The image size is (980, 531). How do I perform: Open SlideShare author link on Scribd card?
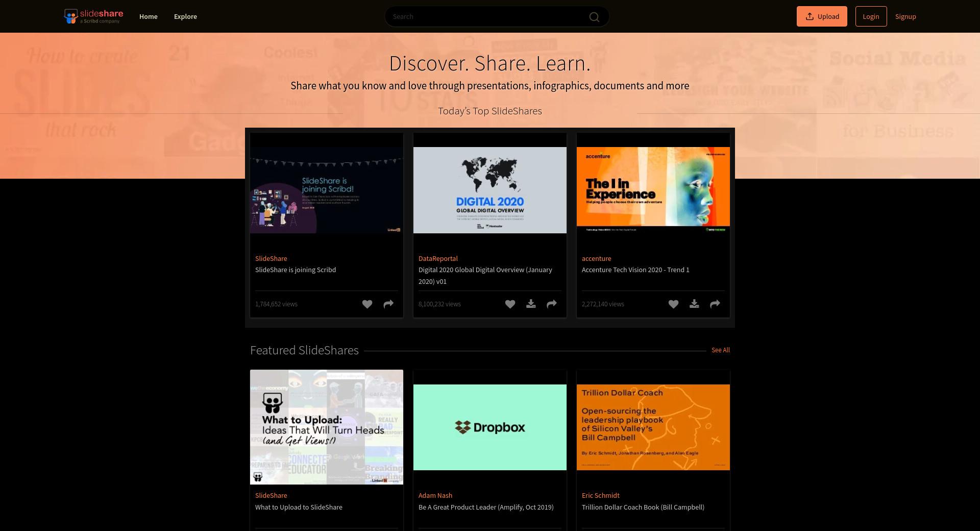click(271, 258)
